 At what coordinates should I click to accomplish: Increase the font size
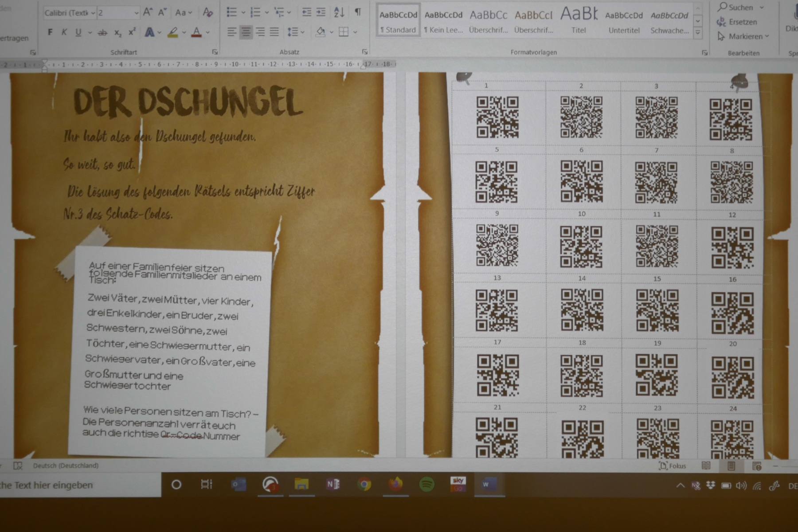pos(148,12)
